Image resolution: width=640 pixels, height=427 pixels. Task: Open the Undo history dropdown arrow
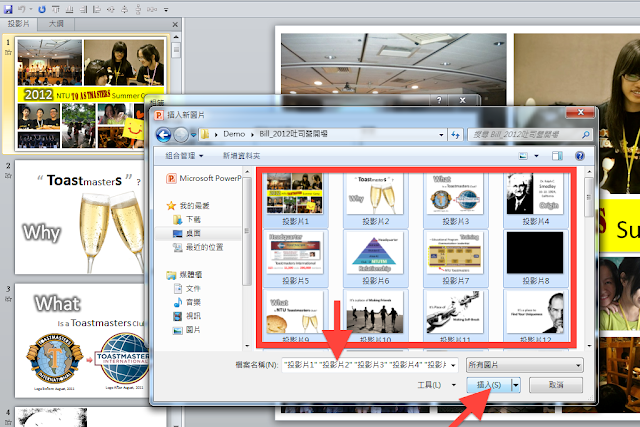click(31, 9)
